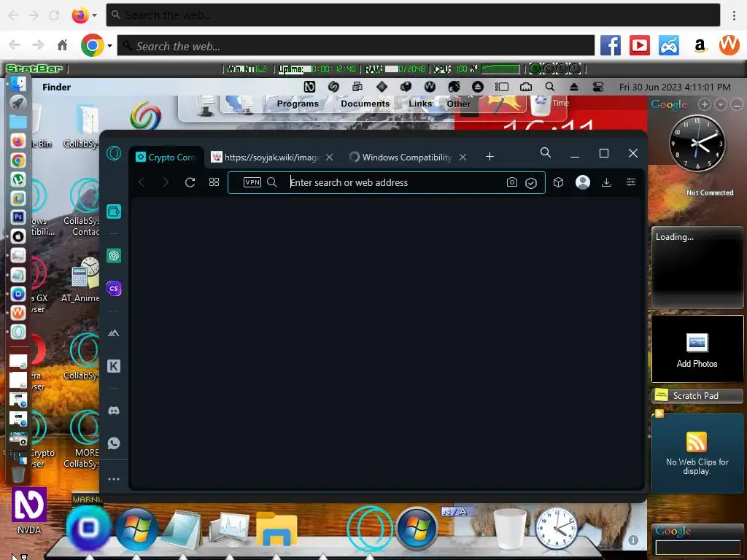Open the Opera downloads icon

coord(606,182)
